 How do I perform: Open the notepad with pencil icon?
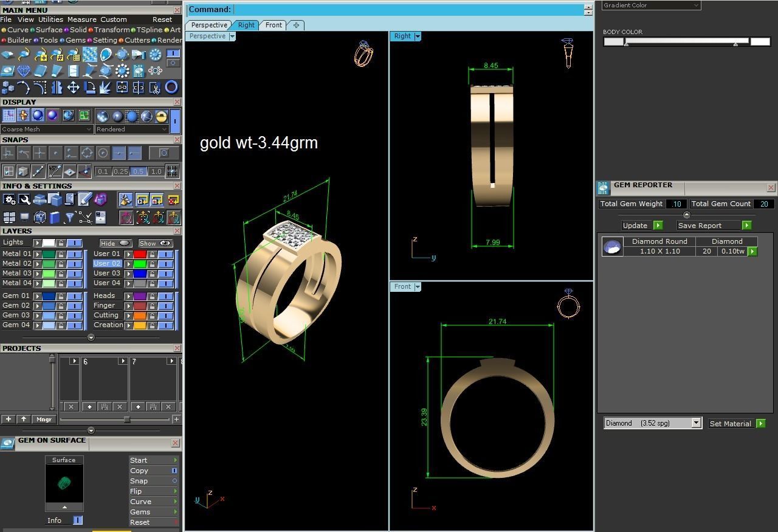[x=84, y=199]
